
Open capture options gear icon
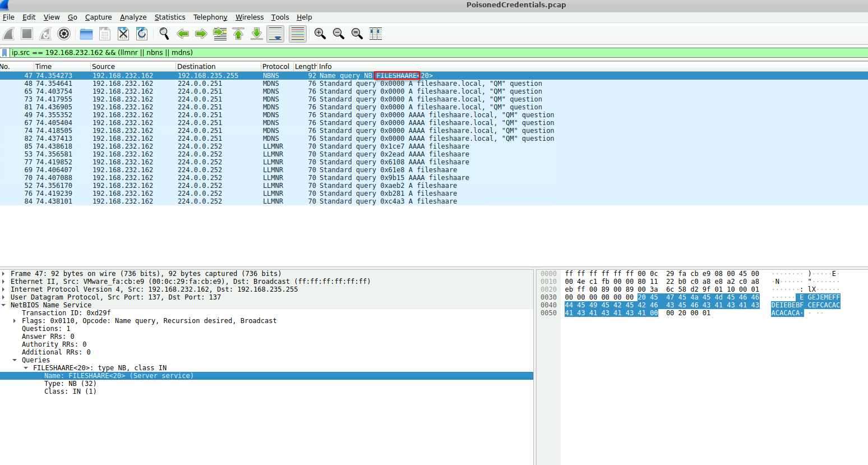pyautogui.click(x=64, y=34)
